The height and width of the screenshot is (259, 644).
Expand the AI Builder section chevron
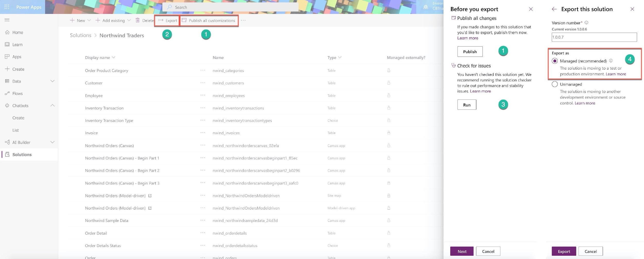(52, 142)
